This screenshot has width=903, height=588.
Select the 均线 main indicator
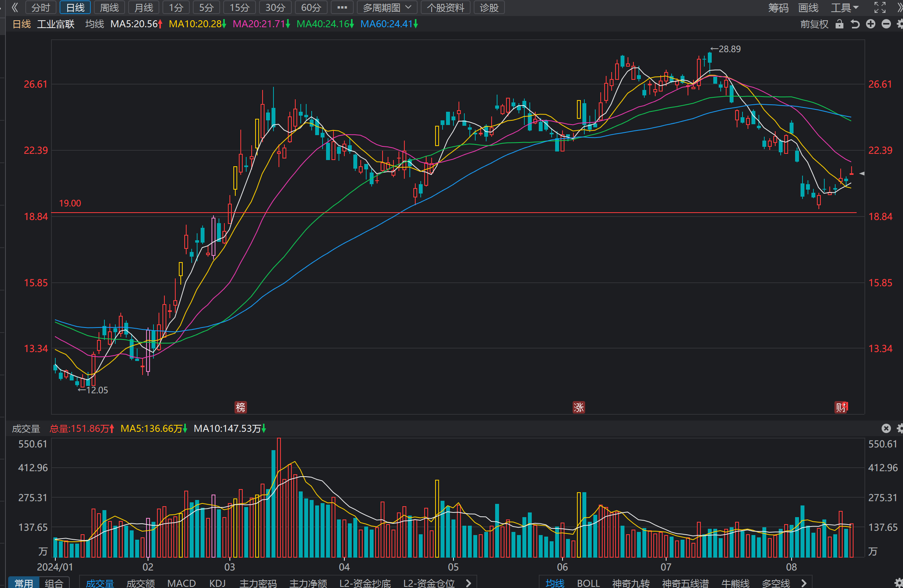click(x=555, y=583)
